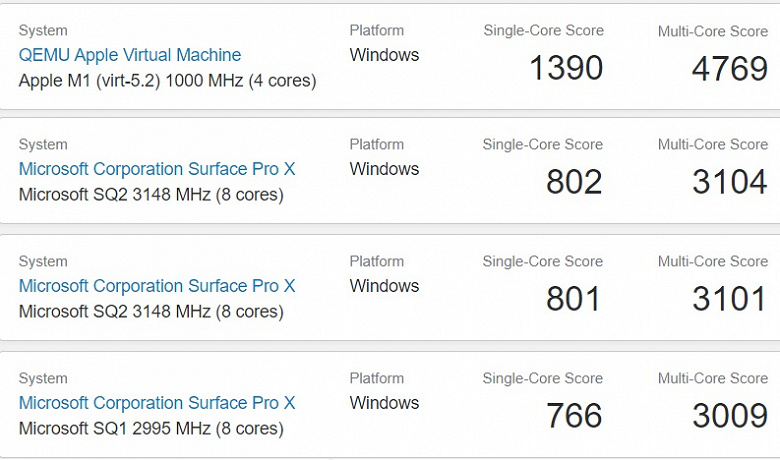Click the System label above QEMU Apple link
The width and height of the screenshot is (780, 460).
point(43,31)
